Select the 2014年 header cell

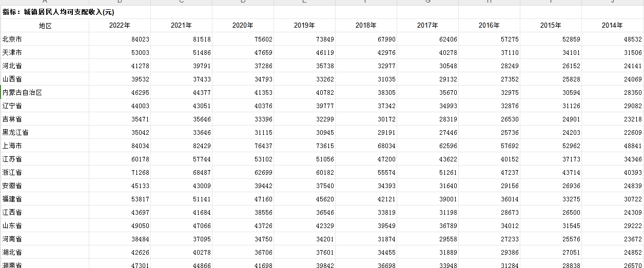coord(612,26)
